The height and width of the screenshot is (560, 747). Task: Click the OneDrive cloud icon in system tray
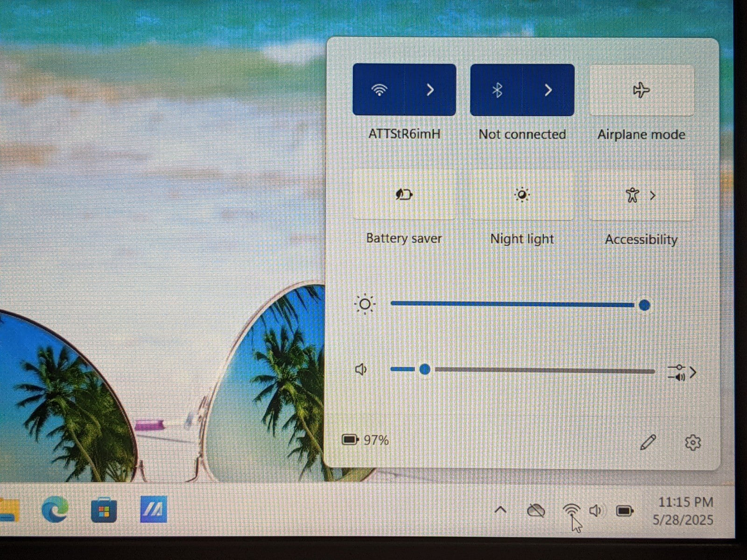(536, 511)
